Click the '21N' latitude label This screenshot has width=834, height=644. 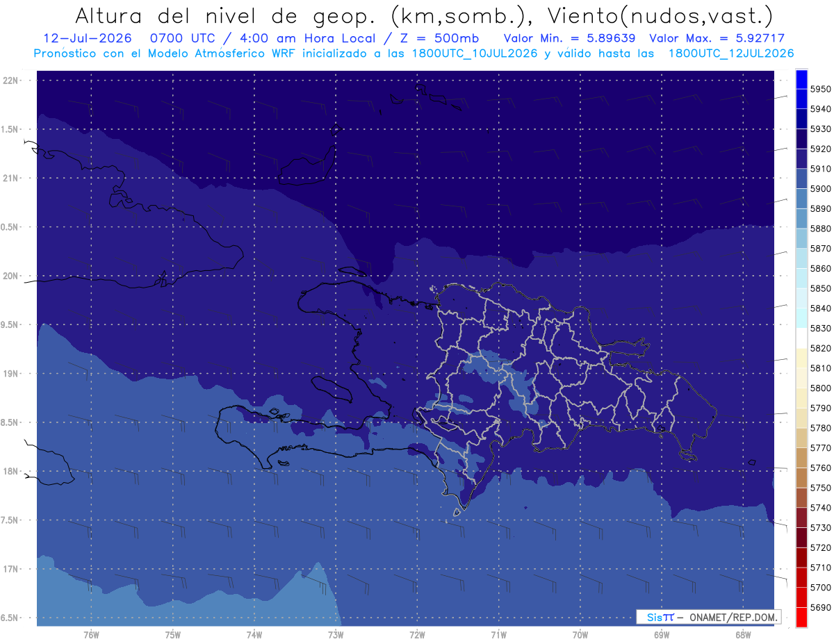click(x=10, y=178)
